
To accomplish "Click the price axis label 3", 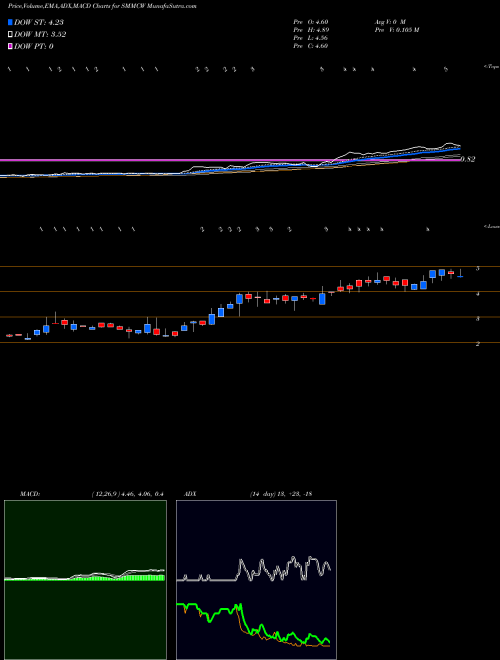I will click(x=478, y=319).
